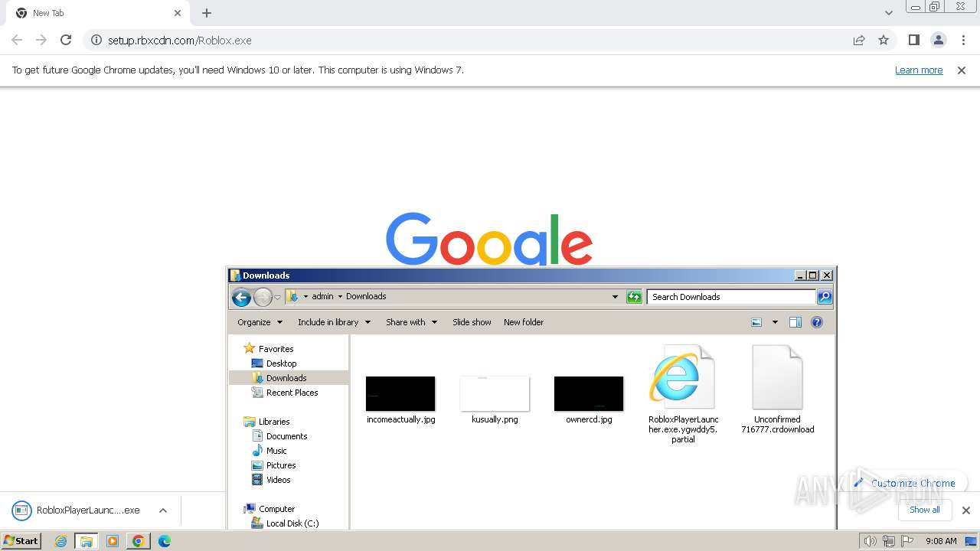The width and height of the screenshot is (980, 551).
Task: Click the 9:08 AM clock
Action: coord(941,541)
